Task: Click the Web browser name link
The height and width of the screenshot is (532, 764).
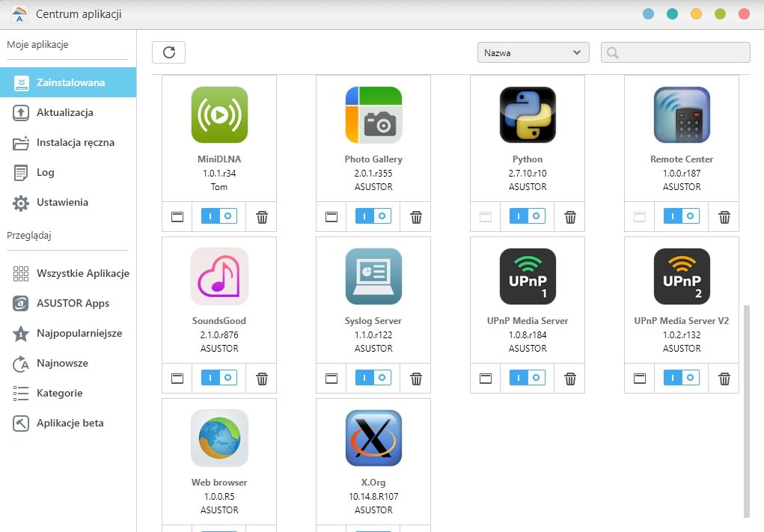Action: pos(219,483)
